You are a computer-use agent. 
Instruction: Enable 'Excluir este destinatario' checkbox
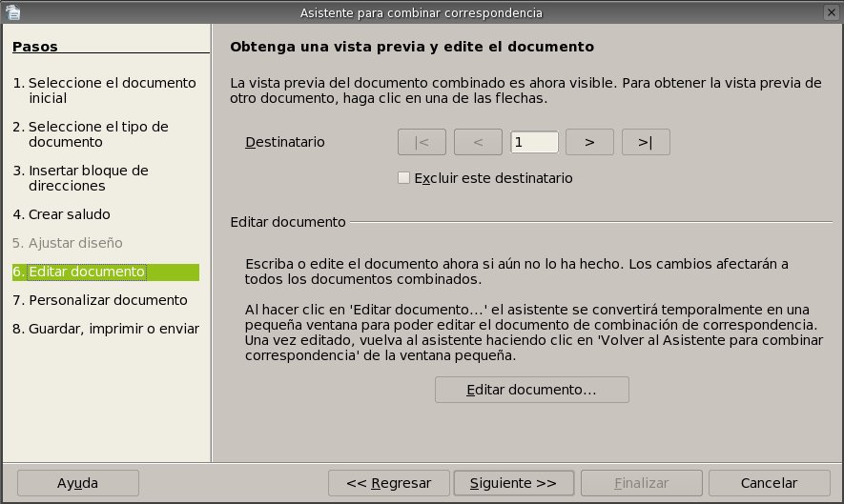[404, 178]
